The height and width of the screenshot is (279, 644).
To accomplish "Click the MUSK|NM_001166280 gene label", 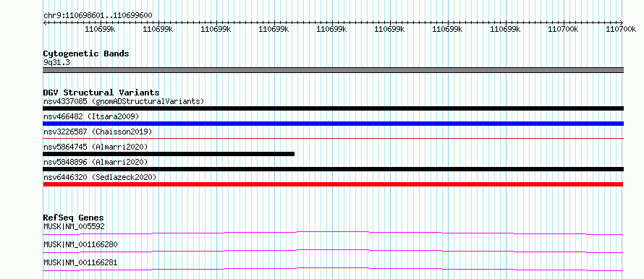I will (80, 244).
